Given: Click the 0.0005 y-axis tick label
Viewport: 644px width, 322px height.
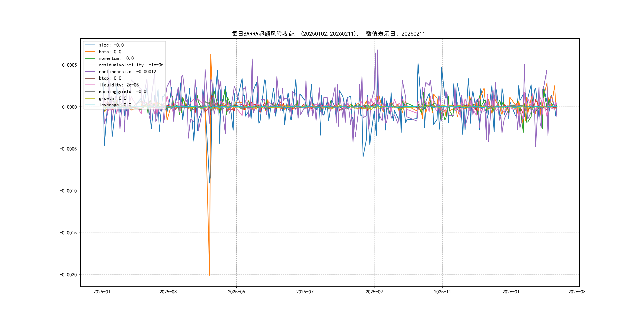Looking at the screenshot, I should [x=69, y=65].
